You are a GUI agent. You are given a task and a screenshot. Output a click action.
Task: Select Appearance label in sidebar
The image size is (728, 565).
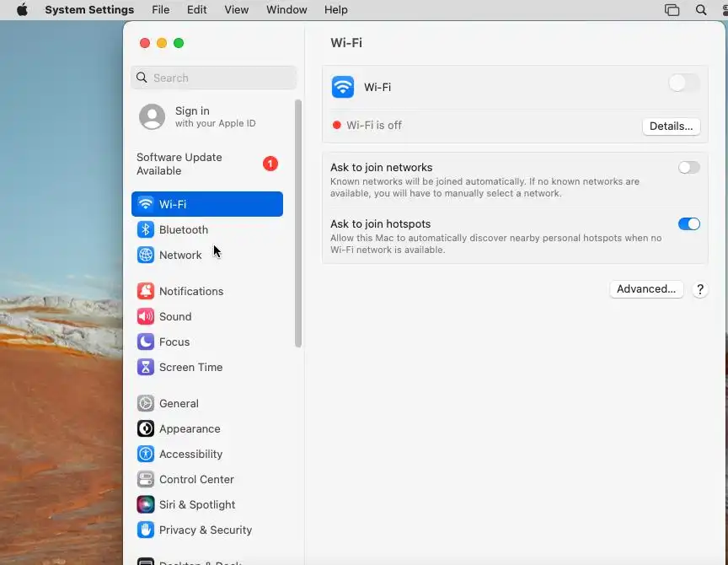pyautogui.click(x=190, y=429)
